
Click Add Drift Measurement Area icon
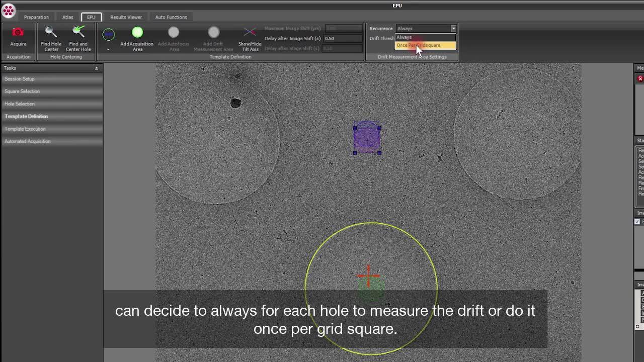(x=213, y=33)
